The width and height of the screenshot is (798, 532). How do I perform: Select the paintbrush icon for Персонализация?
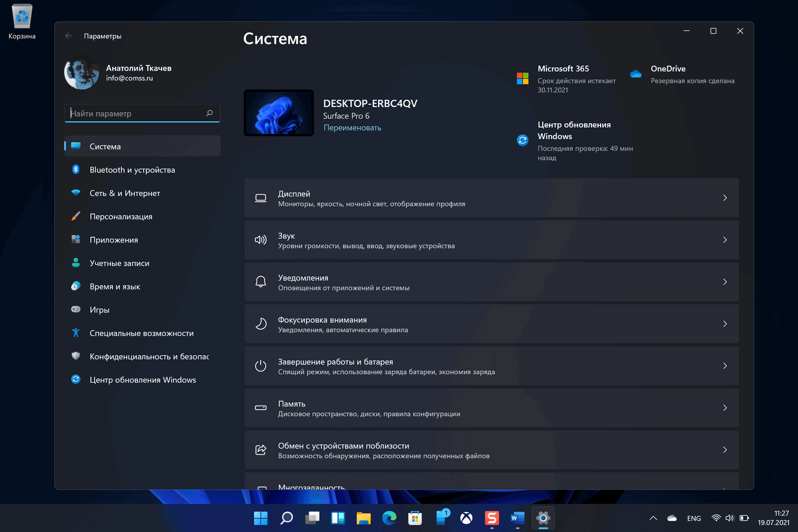click(x=76, y=217)
